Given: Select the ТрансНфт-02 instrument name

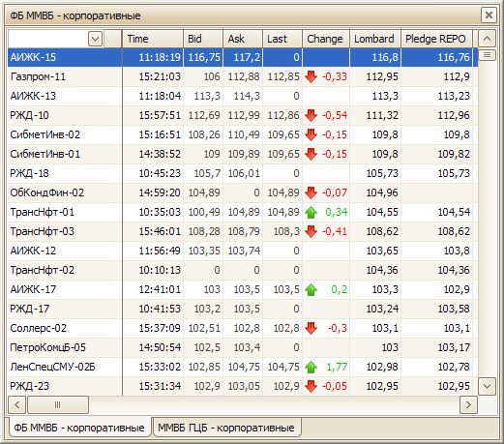Looking at the screenshot, I should point(43,270).
